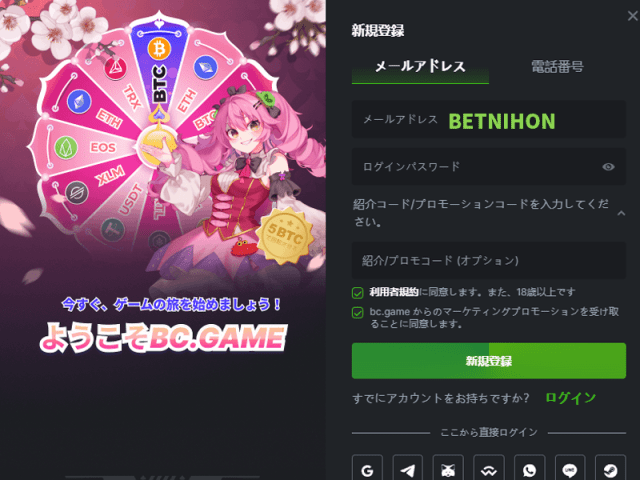Click the green 新規登録 submit button
The image size is (640, 480).
489,361
